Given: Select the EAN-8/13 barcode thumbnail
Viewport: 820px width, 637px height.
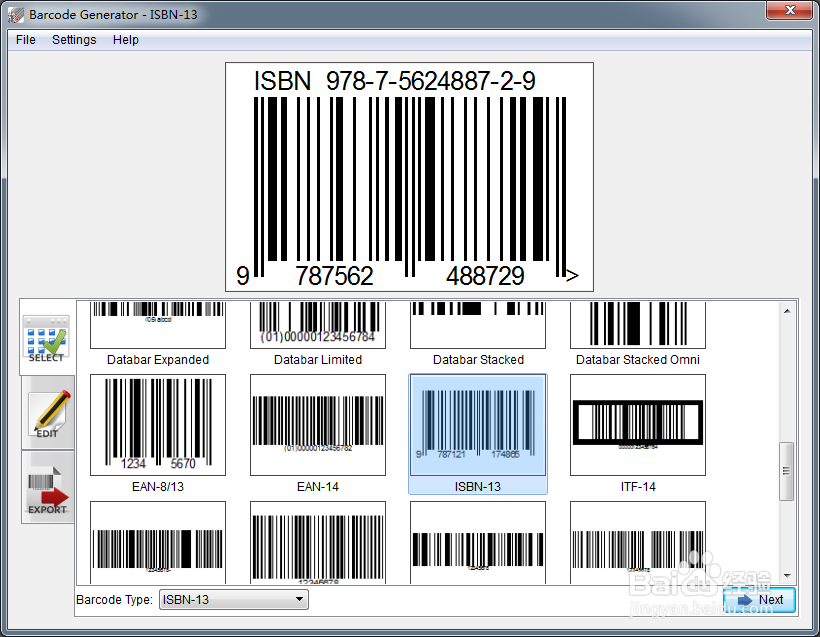Looking at the screenshot, I should pos(158,425).
